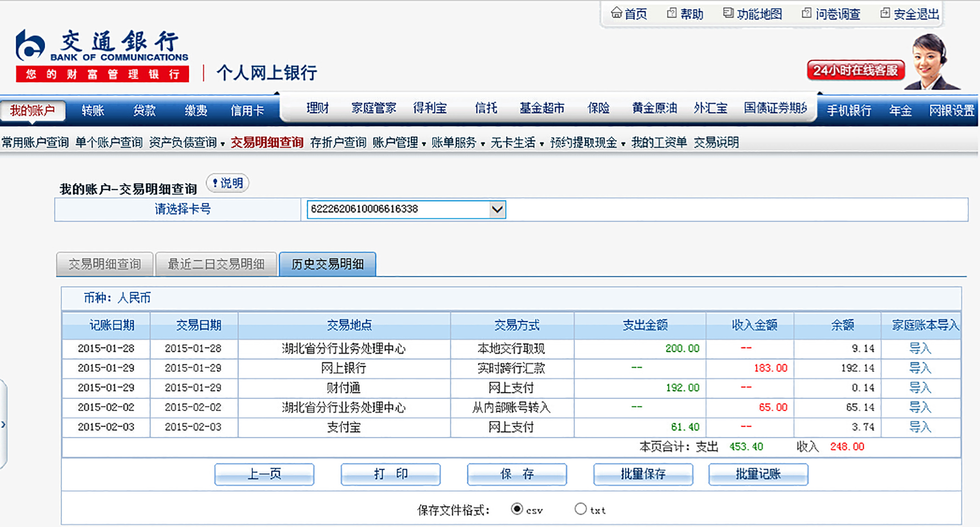
Task: Click 导入 link for the 支付宝 transaction
Action: (920, 427)
